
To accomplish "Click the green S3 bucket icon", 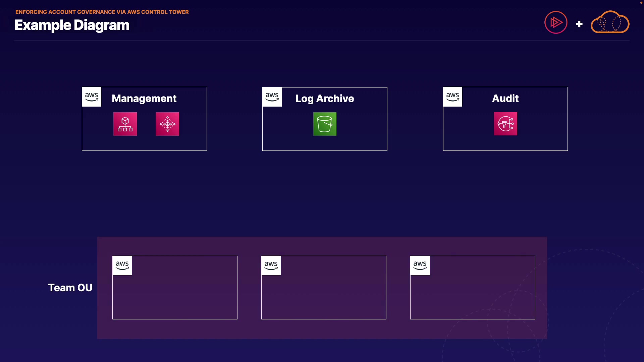I will tap(325, 124).
